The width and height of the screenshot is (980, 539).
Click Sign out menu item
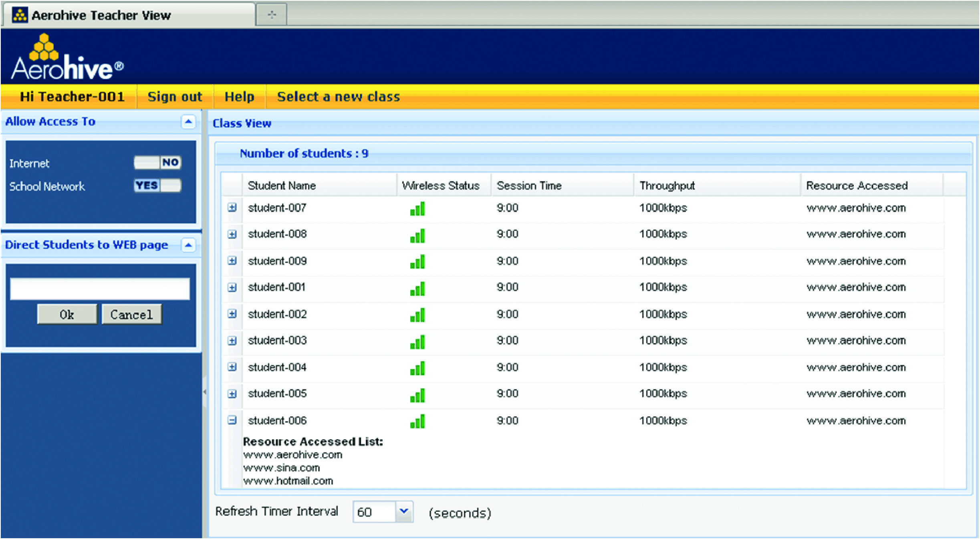175,97
